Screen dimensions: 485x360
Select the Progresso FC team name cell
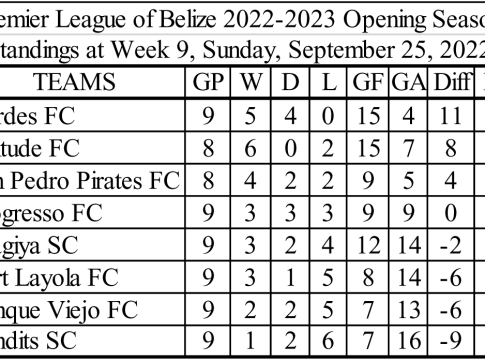click(x=92, y=213)
